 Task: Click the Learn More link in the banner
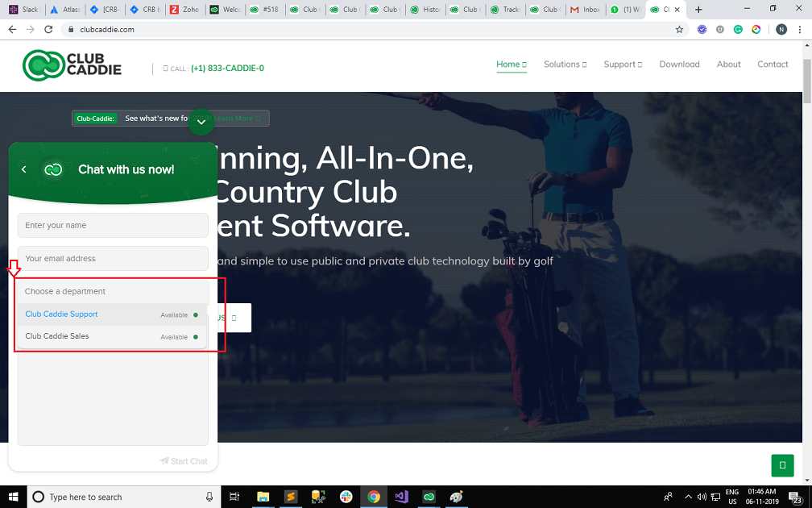pos(237,119)
